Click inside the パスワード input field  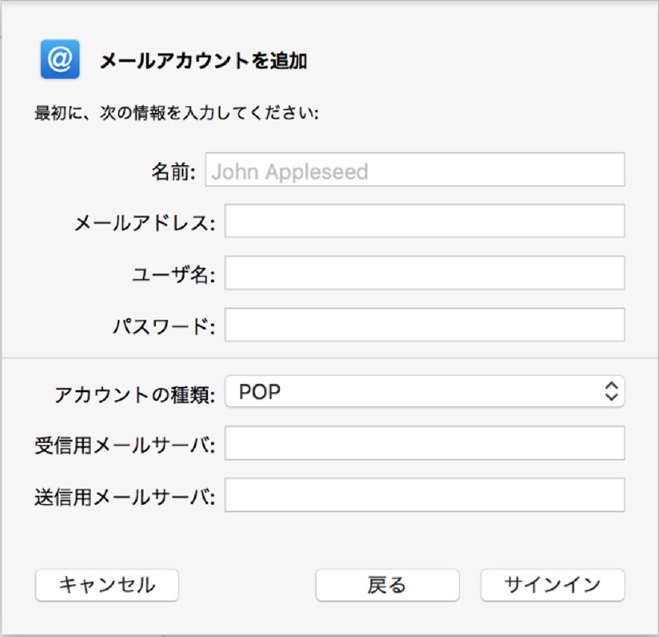[x=424, y=325]
